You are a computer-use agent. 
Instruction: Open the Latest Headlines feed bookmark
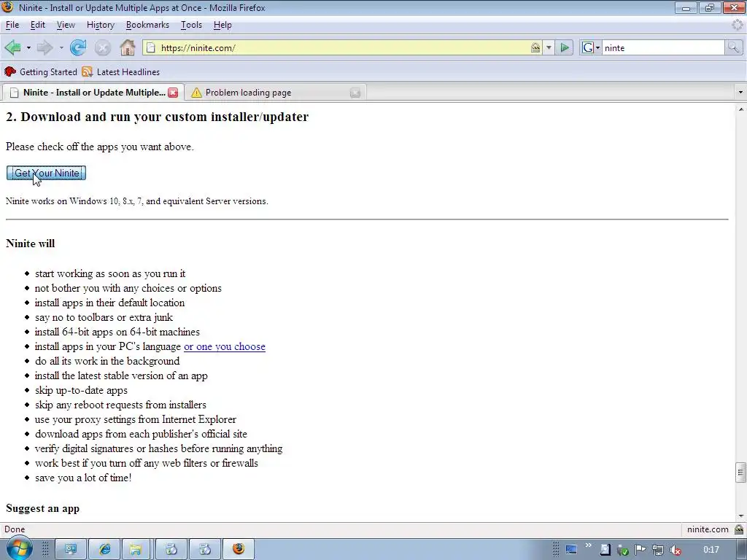(x=120, y=72)
